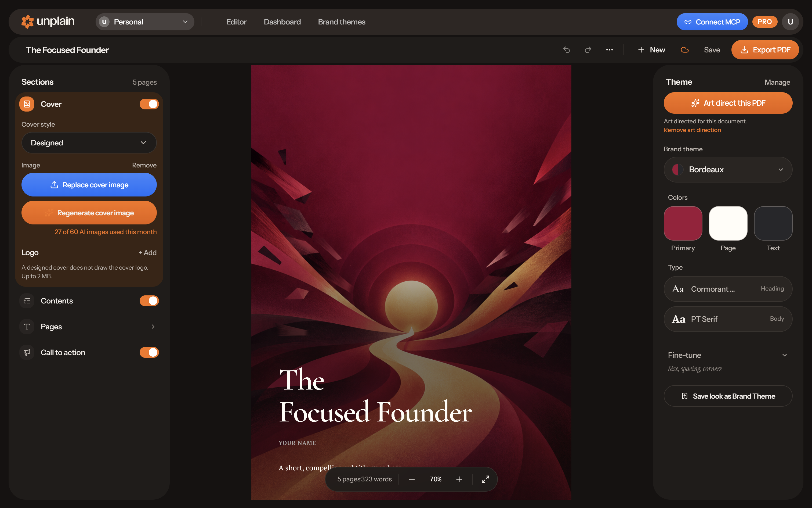Select the Text color swatch
Viewport: 812px width, 508px height.
(773, 223)
